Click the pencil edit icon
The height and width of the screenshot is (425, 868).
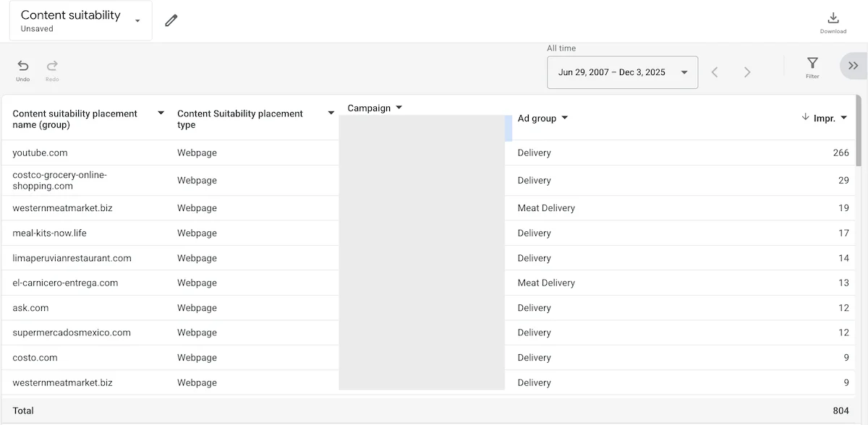point(171,21)
